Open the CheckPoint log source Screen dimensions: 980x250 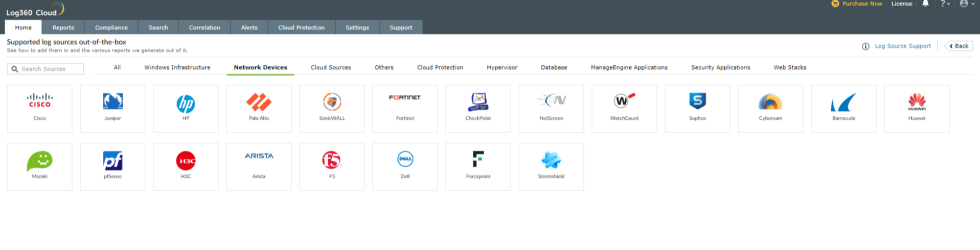(478, 109)
